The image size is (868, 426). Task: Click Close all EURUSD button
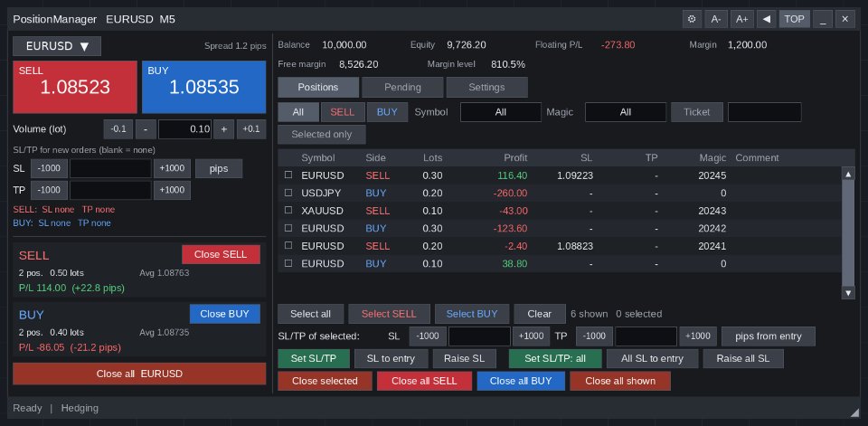139,374
